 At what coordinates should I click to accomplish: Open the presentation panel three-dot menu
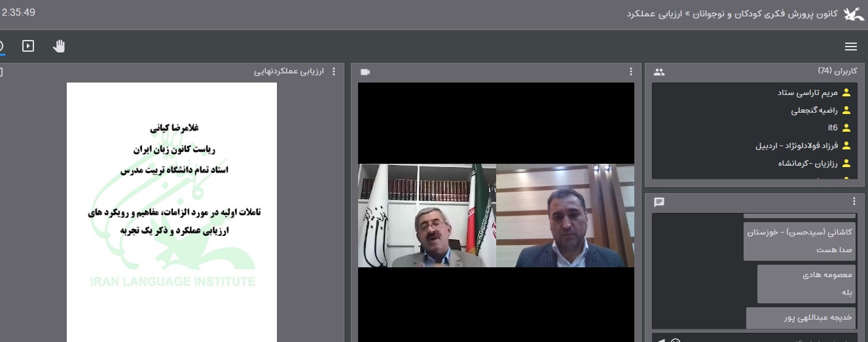335,71
